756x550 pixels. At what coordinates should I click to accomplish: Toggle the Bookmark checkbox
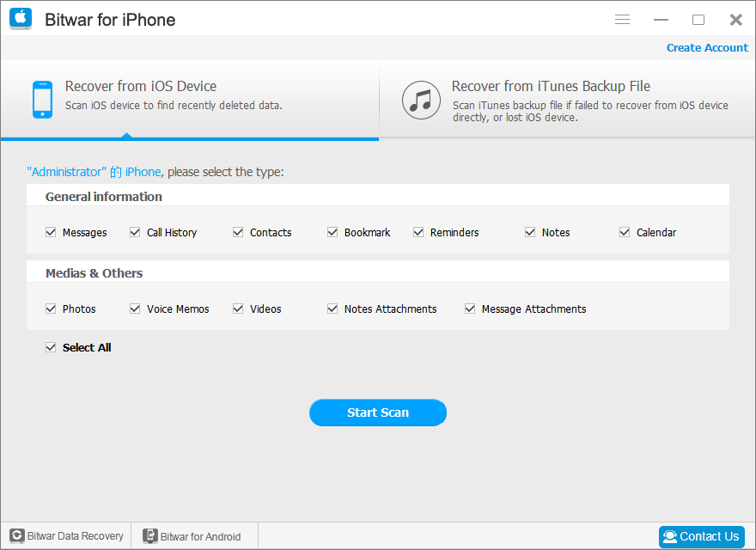point(332,232)
